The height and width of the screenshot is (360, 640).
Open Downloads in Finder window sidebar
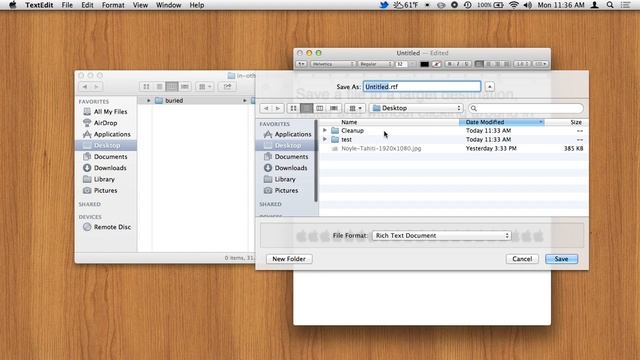pos(105,168)
